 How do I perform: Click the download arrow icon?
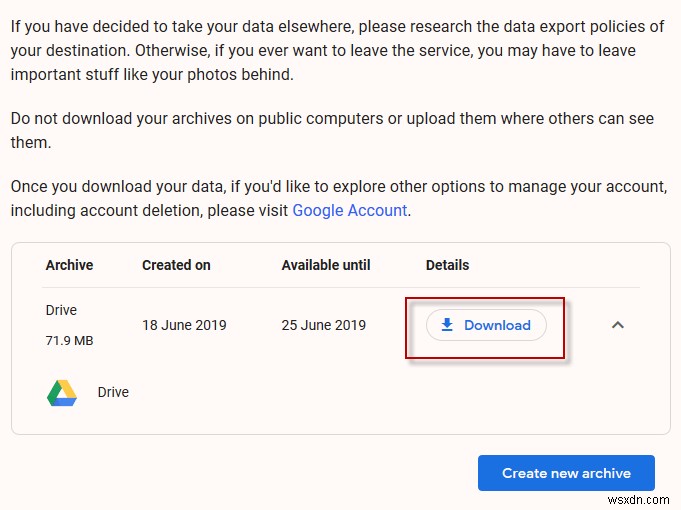pos(448,325)
